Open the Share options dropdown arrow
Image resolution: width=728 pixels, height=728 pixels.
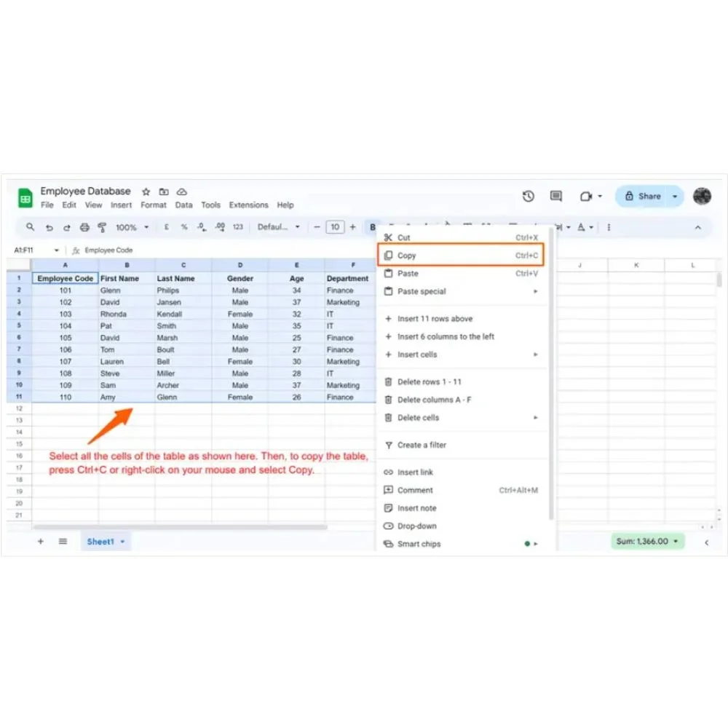coord(675,197)
